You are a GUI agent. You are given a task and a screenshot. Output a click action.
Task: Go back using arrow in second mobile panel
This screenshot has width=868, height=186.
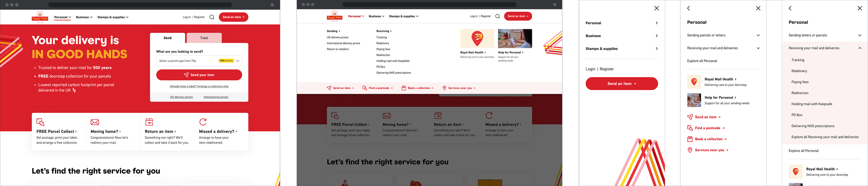tap(688, 8)
